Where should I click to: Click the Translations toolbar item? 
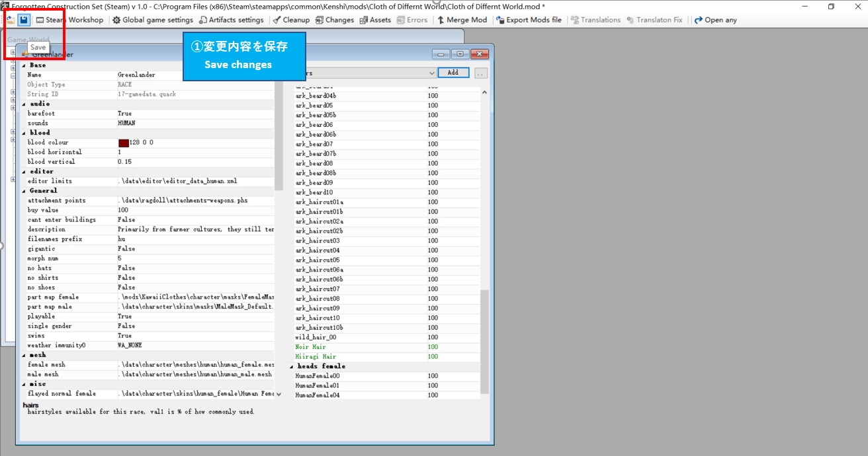595,20
